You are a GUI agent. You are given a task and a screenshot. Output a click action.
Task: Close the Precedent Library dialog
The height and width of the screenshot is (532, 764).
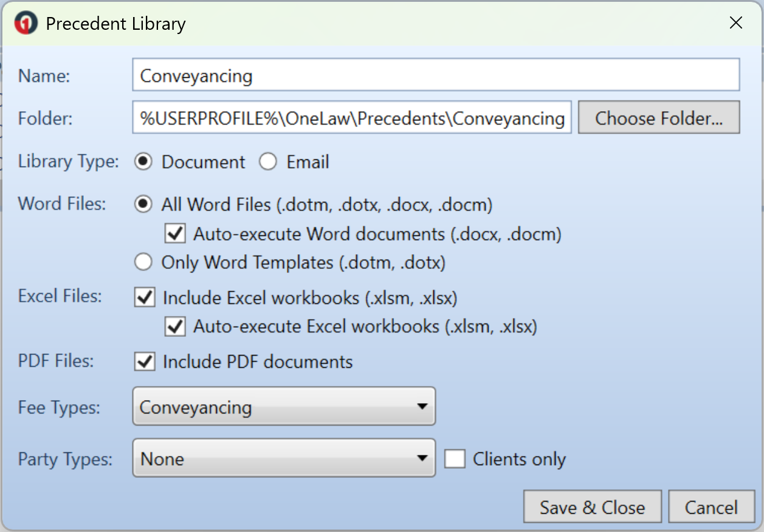pyautogui.click(x=735, y=23)
